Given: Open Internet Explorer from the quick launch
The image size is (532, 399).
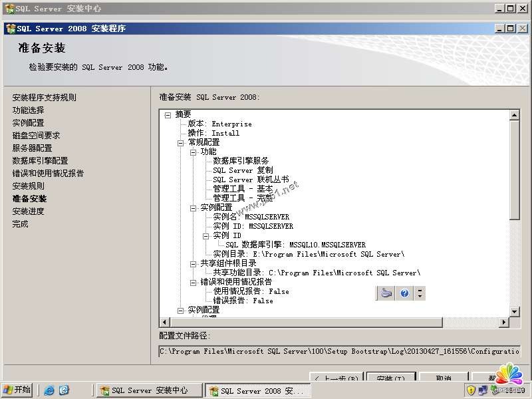Looking at the screenshot, I should [x=49, y=390].
